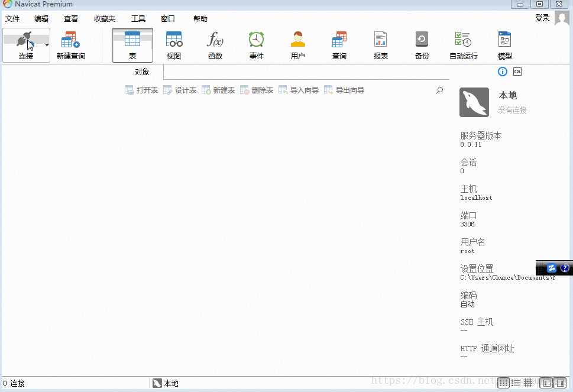Launch the Export Wizard (导出向导)
The width and height of the screenshot is (573, 392).
(x=344, y=90)
